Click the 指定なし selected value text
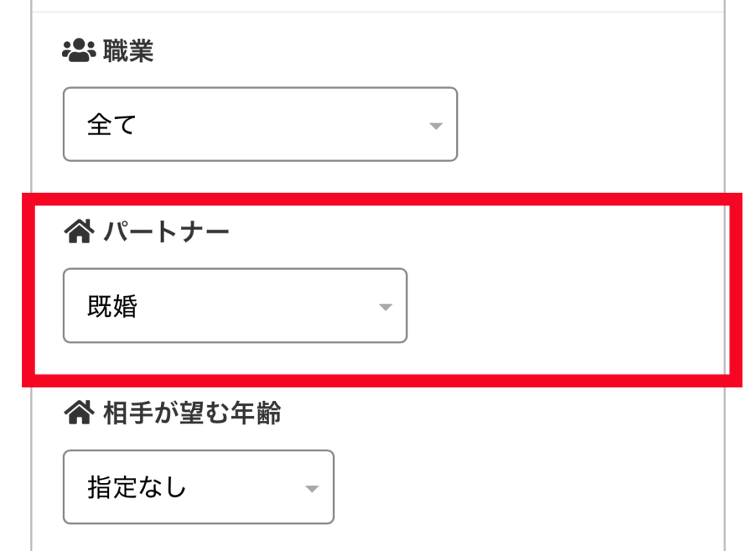 pos(137,488)
